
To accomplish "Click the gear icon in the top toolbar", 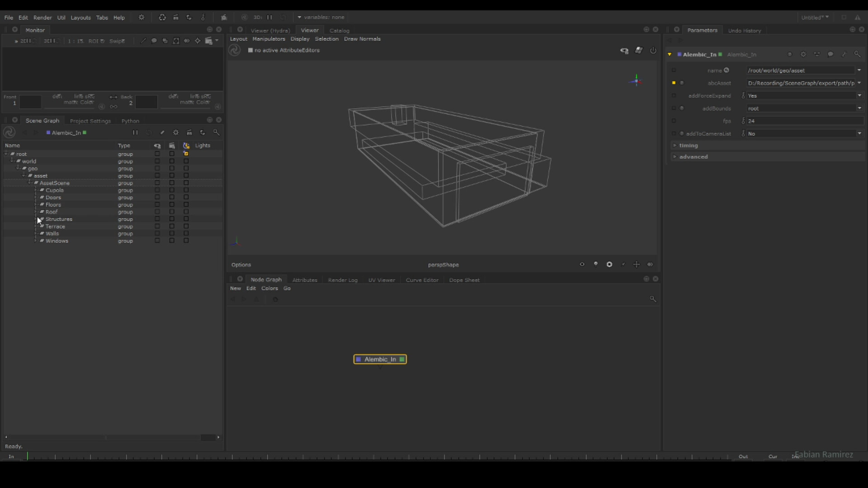I will [x=142, y=17].
